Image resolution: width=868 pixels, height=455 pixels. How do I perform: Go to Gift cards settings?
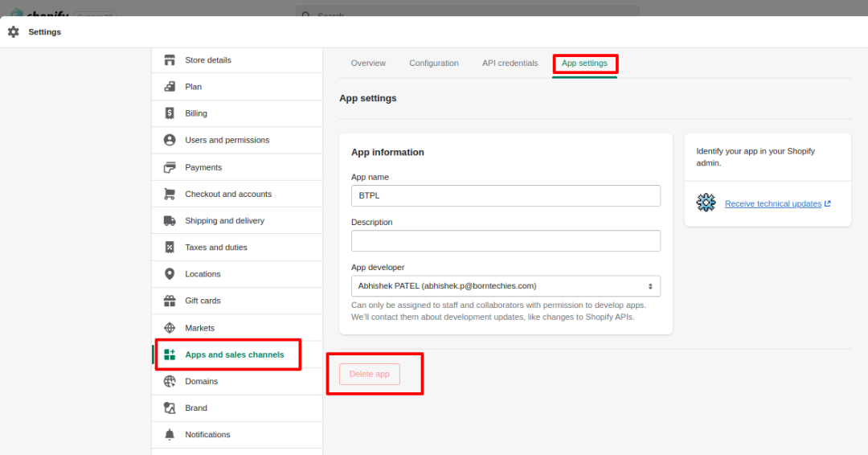237,301
